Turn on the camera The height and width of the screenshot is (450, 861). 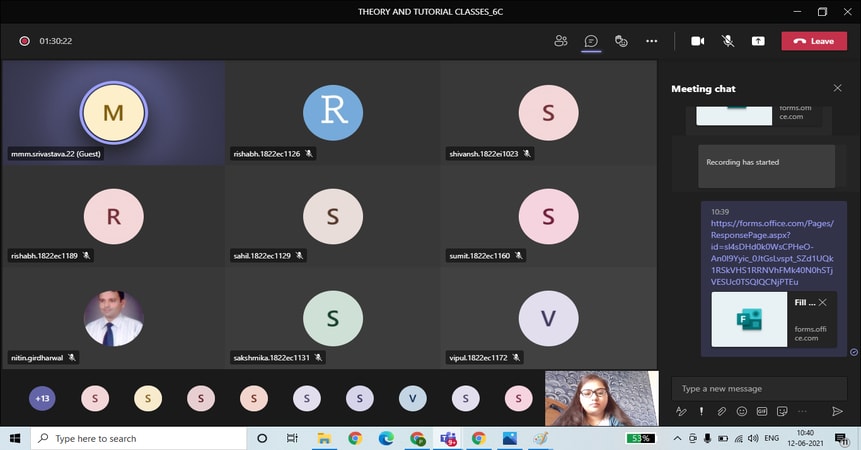pos(698,41)
